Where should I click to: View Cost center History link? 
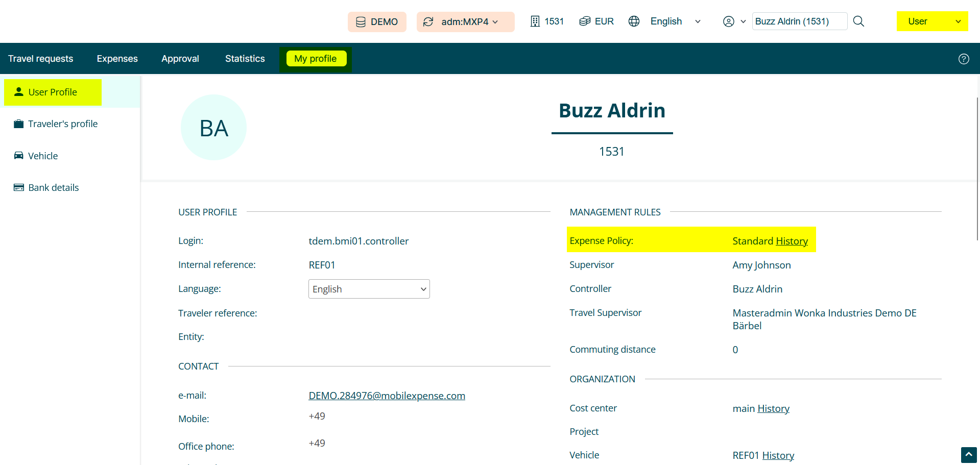(x=773, y=409)
